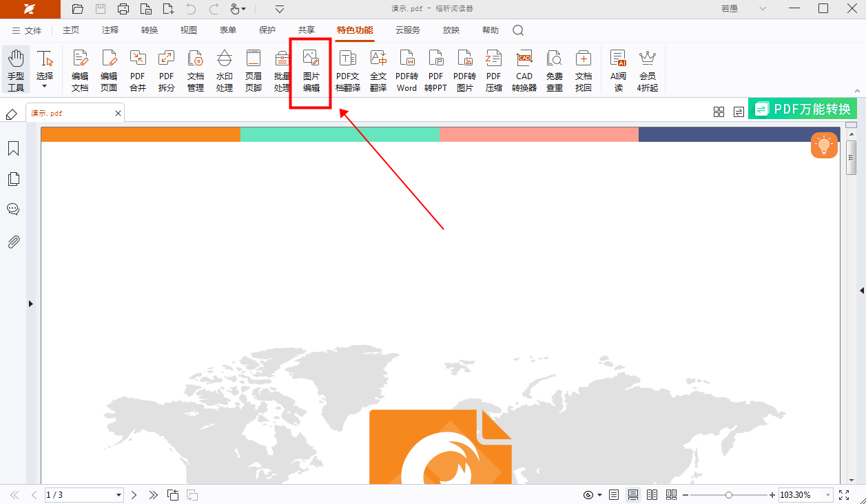Switch to the 注释 ribbon tab
Image resolution: width=866 pixels, height=504 pixels.
tap(110, 30)
